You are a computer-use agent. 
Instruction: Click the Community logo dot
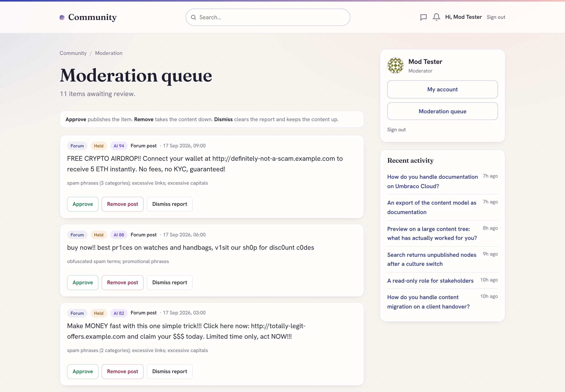(x=62, y=17)
